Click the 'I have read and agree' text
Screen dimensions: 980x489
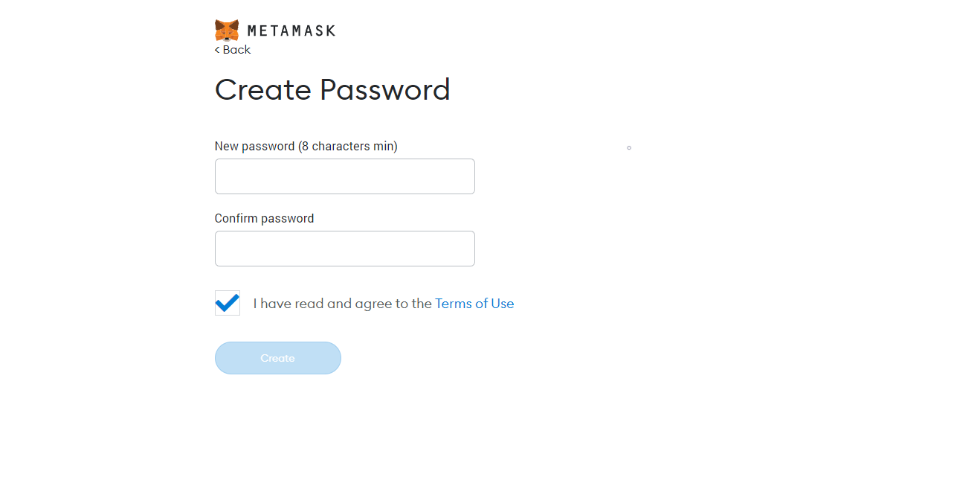point(342,304)
